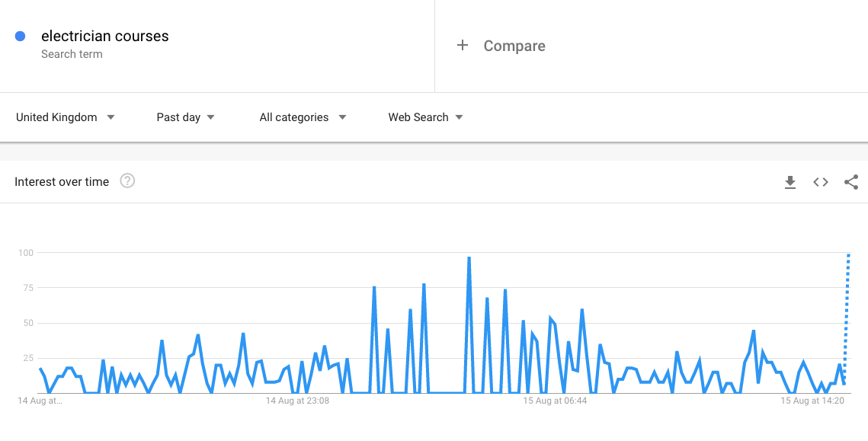Screen dimensions: 868x441
Task: Edit the electrician courses search term
Action: click(105, 36)
